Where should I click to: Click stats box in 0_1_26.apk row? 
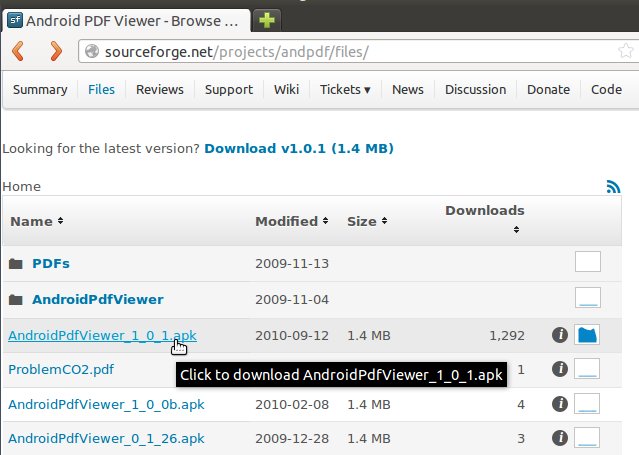pos(587,437)
